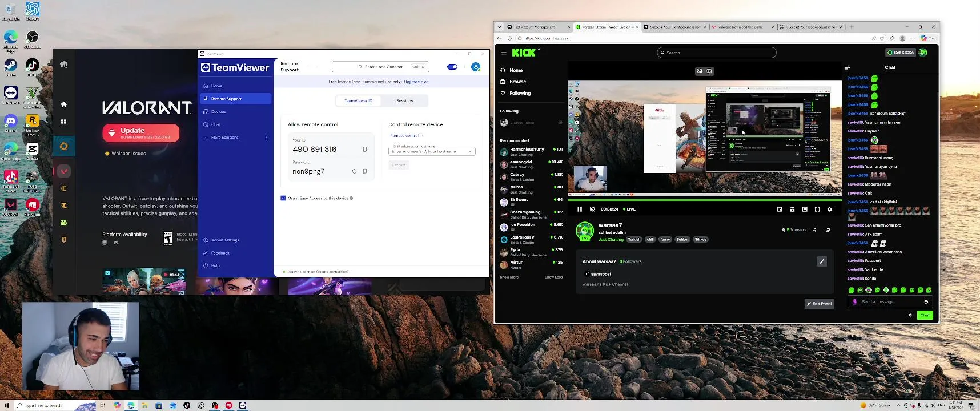This screenshot has width=980, height=411.
Task: Open Riot client library grid icon
Action: click(63, 122)
